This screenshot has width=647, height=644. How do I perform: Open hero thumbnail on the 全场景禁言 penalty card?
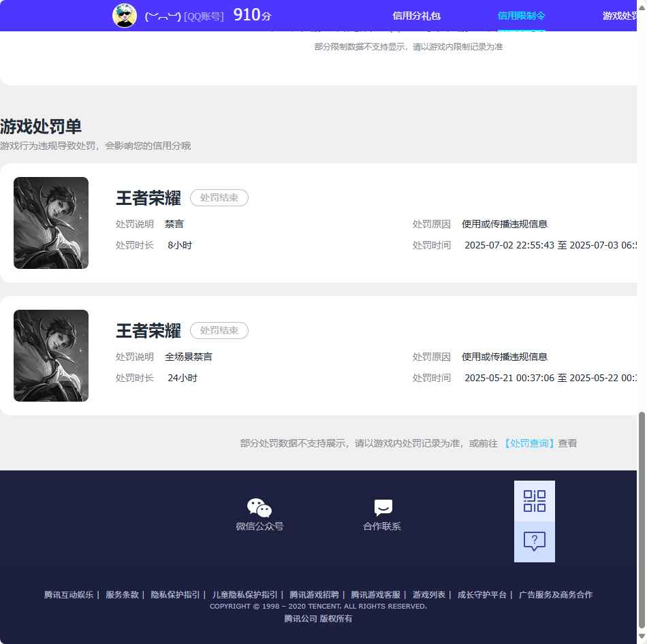click(51, 355)
